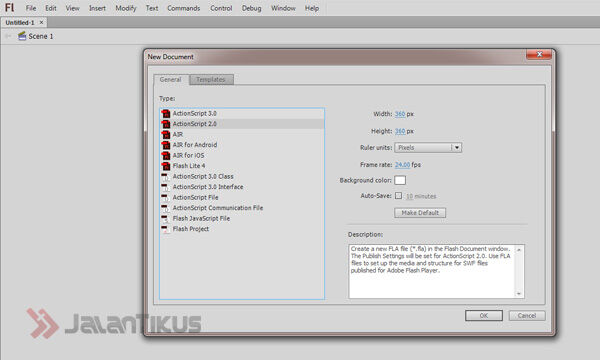Select the ActionScript Communication File icon
Viewport: 600px width, 360px height.
point(165,208)
